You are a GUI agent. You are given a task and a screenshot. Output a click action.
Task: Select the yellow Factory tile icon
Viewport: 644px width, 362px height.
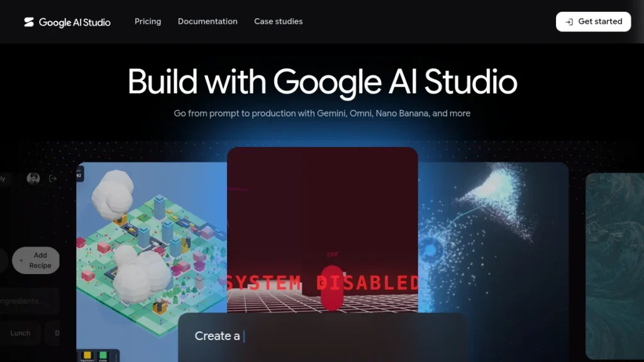(x=87, y=356)
